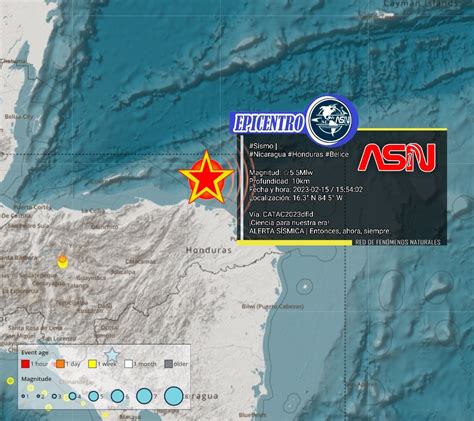Click the ¡Ciencia para nuestra era! line
This screenshot has height=421, width=474.
click(x=289, y=223)
